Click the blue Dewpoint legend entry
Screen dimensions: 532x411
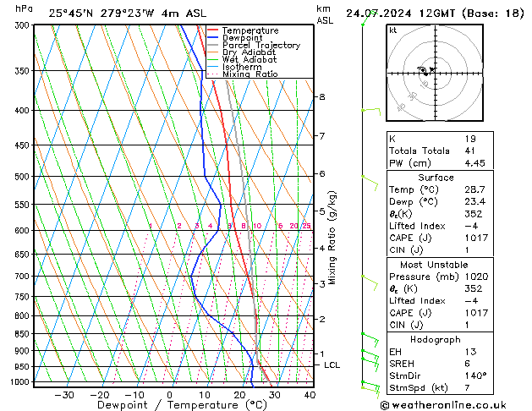pos(244,38)
